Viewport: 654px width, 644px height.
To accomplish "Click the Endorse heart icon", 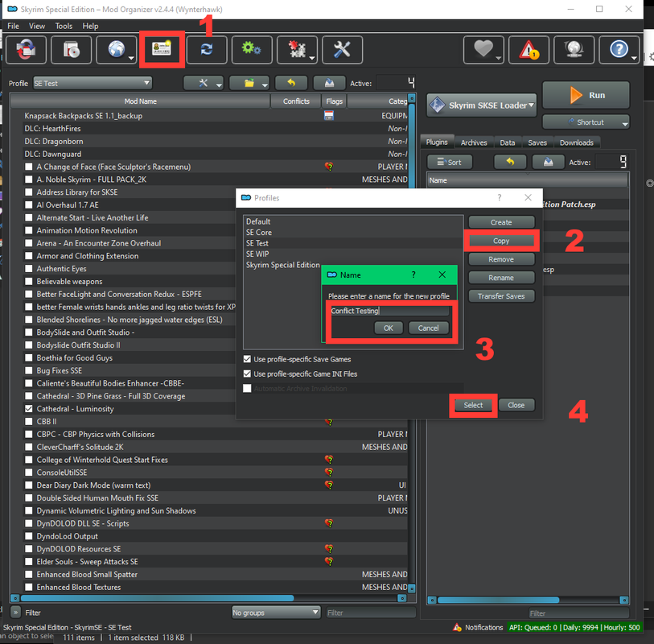I will point(483,50).
